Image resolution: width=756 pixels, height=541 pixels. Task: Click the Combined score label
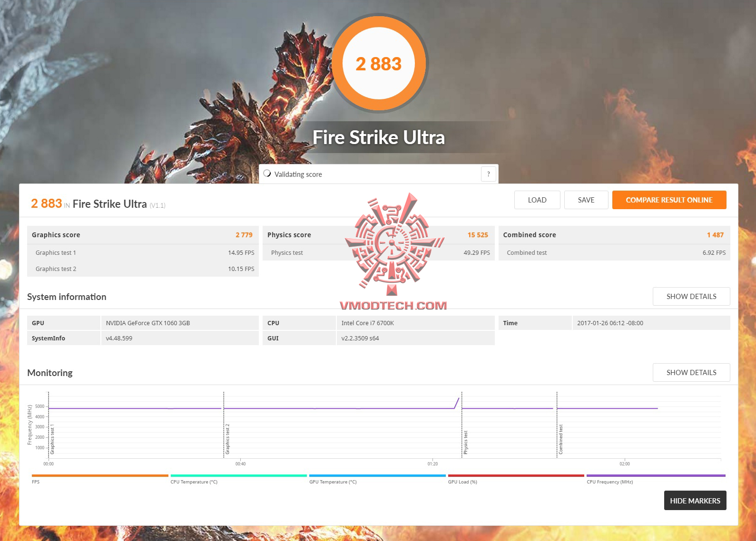530,235
